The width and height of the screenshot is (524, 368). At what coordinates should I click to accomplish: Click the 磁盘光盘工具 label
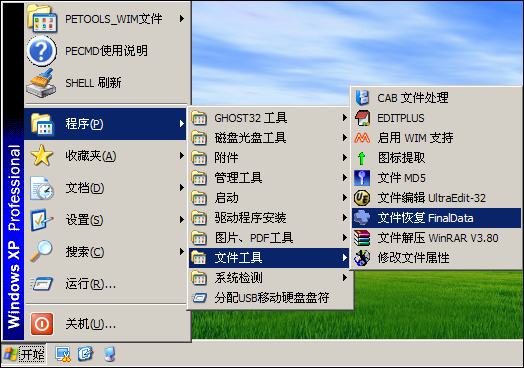pos(250,138)
